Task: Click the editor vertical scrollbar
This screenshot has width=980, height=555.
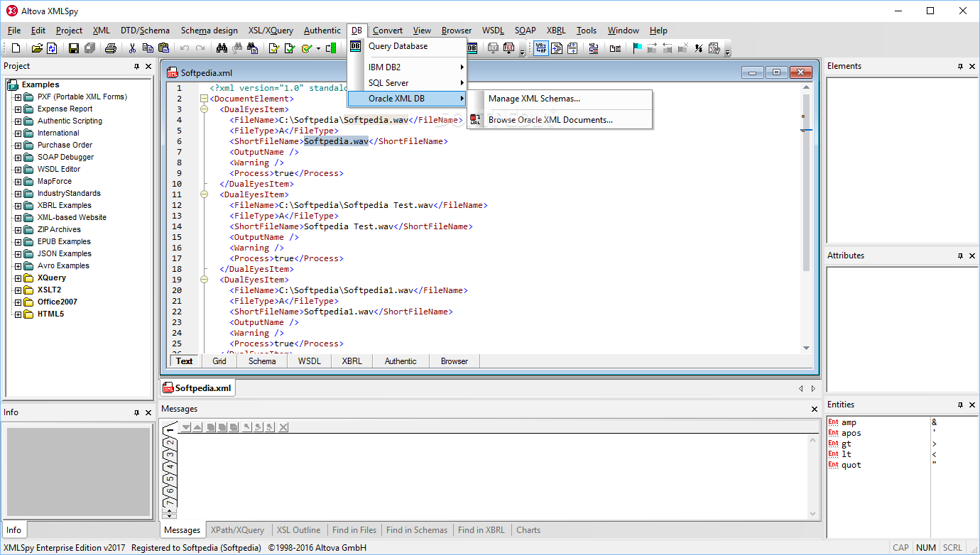Action: point(806,218)
